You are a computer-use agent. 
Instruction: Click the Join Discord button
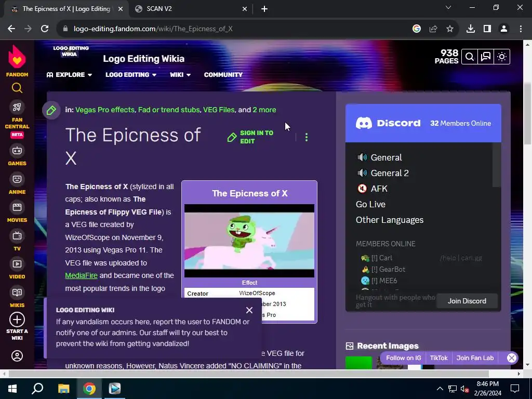(467, 301)
